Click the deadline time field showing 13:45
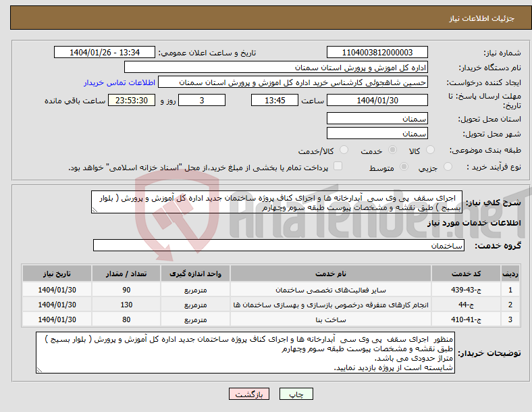The height and width of the screenshot is (412, 532). pos(273,100)
